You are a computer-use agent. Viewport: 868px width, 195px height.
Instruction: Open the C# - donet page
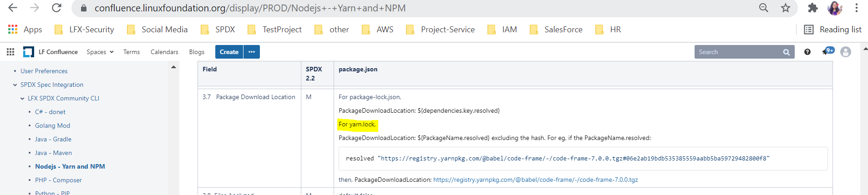tap(50, 112)
